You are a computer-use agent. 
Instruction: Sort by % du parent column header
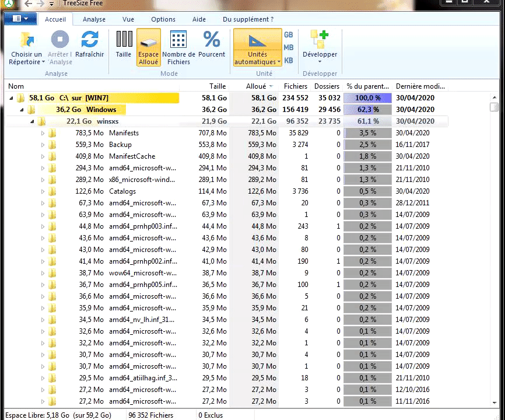(367, 86)
